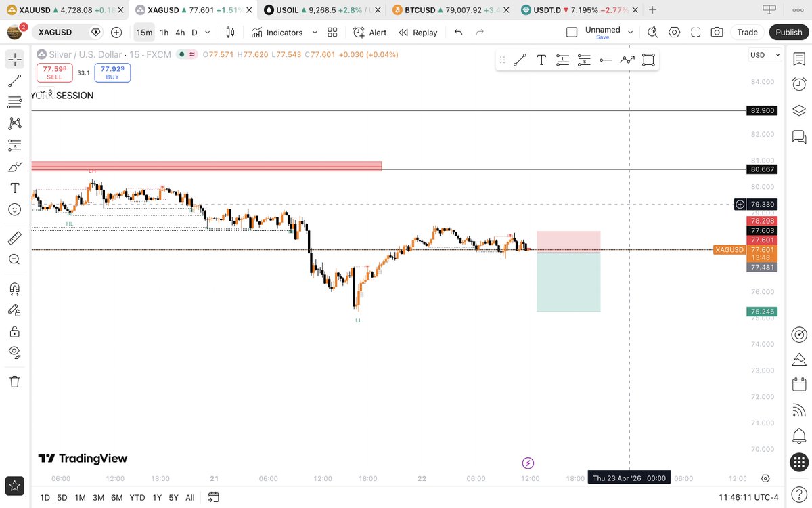Switch to the USOIL tab
Screen dimensions: 812x508
[321, 10]
